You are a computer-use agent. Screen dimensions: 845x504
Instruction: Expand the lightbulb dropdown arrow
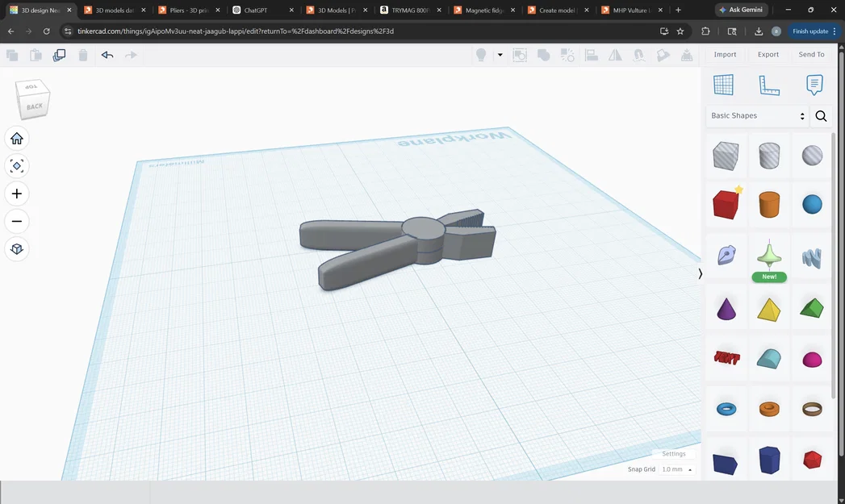click(500, 54)
